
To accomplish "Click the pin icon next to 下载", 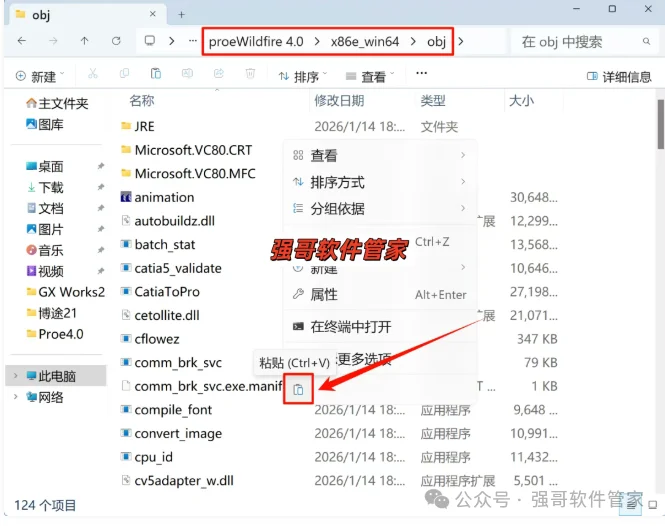I will 101,187.
